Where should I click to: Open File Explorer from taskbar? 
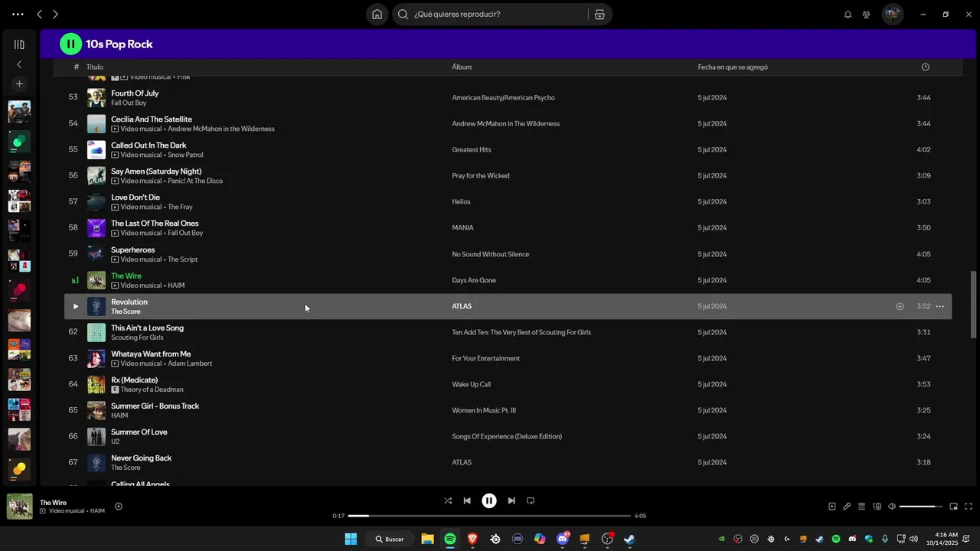[427, 539]
